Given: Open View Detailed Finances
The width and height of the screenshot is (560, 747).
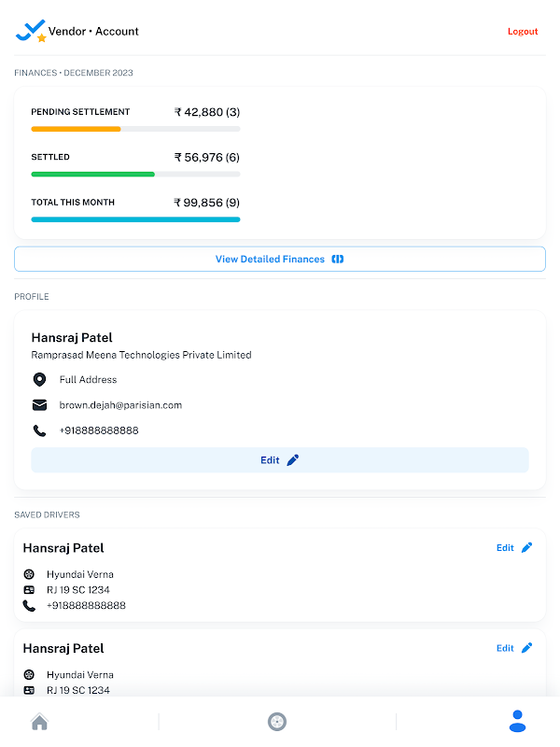Looking at the screenshot, I should (x=280, y=260).
